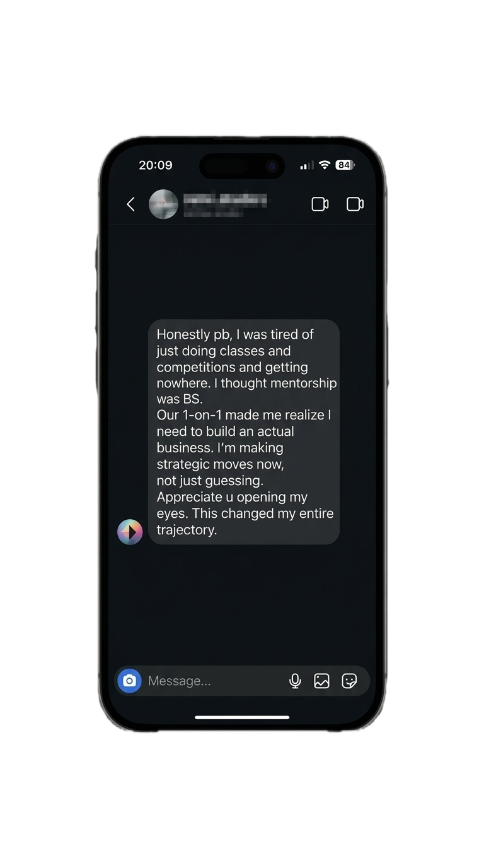The width and height of the screenshot is (484, 868).
Task: Tap the blurred subtitle under contact name
Action: click(x=214, y=213)
